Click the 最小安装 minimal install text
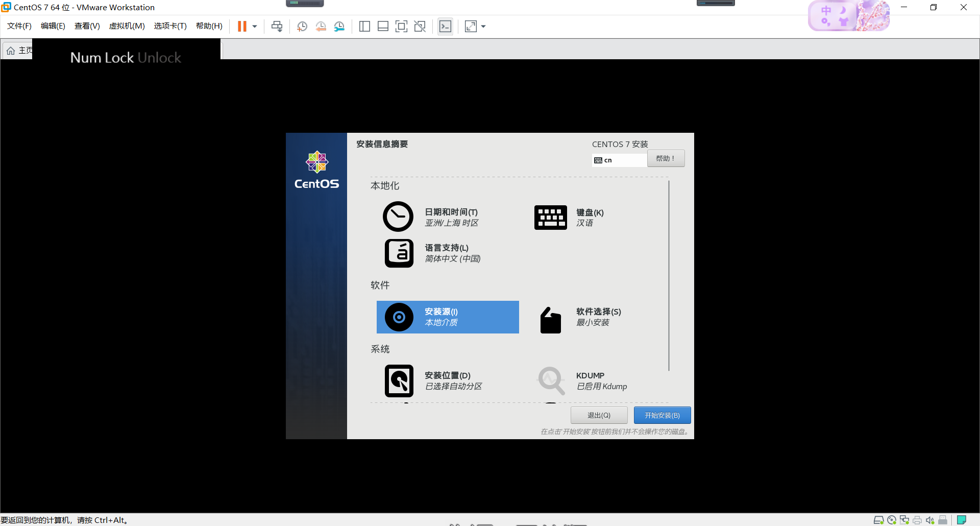This screenshot has height=526, width=980. (593, 323)
